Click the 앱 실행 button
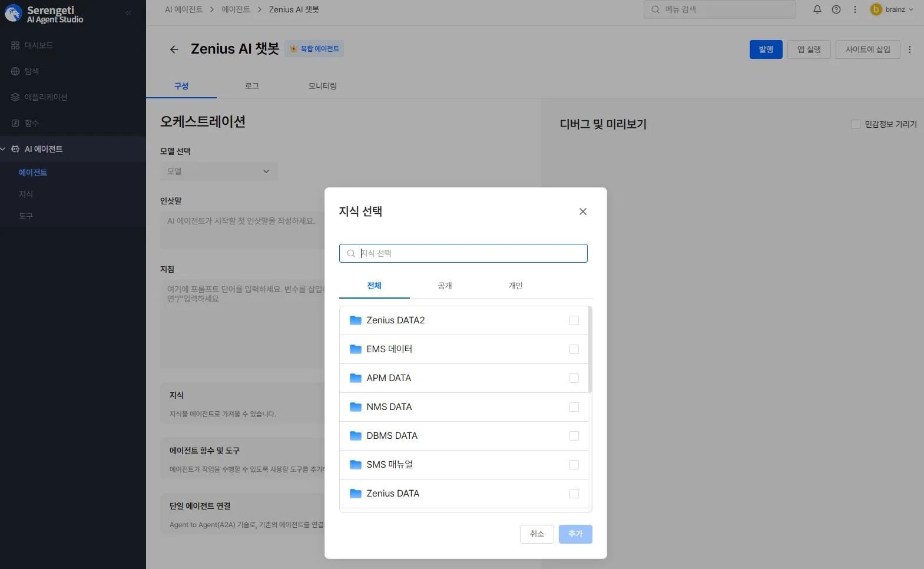 pos(809,49)
